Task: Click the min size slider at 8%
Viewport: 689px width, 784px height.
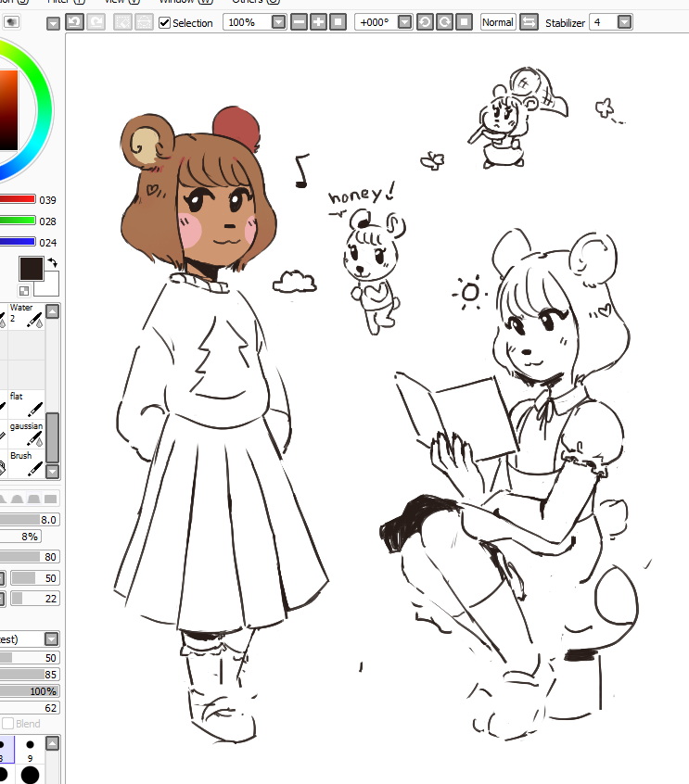Action: click(x=20, y=537)
